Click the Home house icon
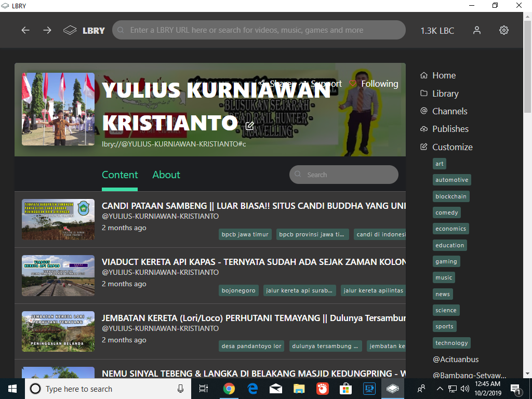Screen dimensions: 532x399 coord(424,75)
